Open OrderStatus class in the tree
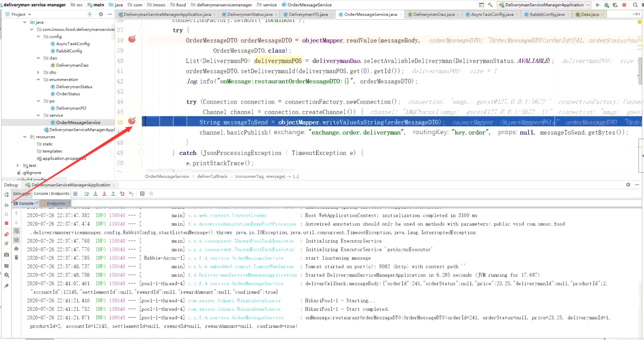 click(x=68, y=94)
